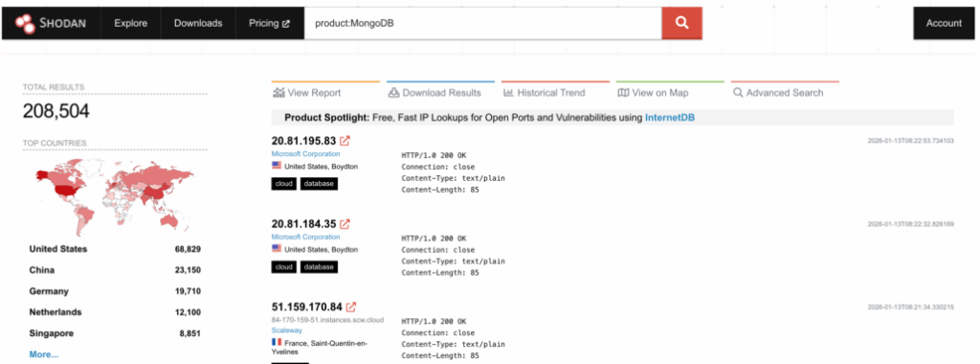Click the external-link icon on Pricing
The width and height of the screenshot is (980, 364).
[x=286, y=24]
